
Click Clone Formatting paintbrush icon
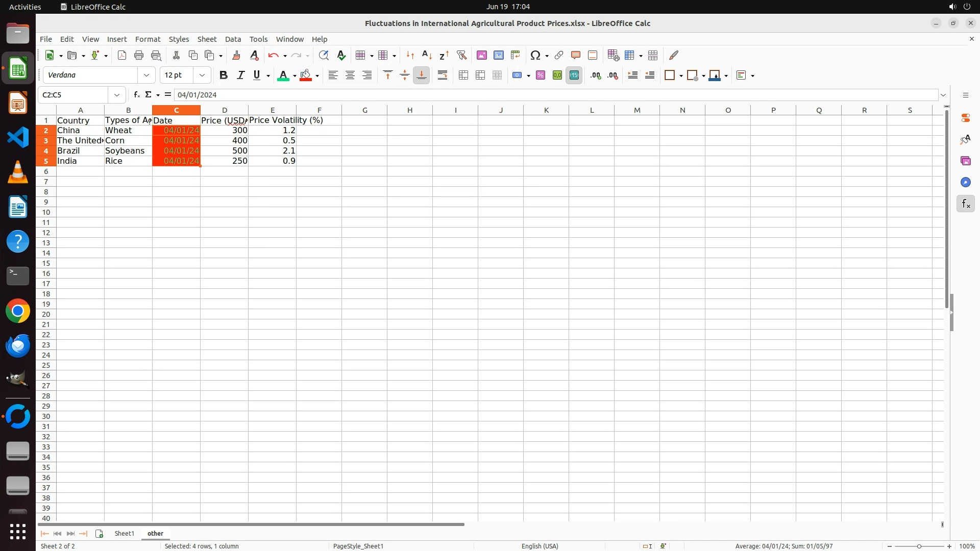236,55
